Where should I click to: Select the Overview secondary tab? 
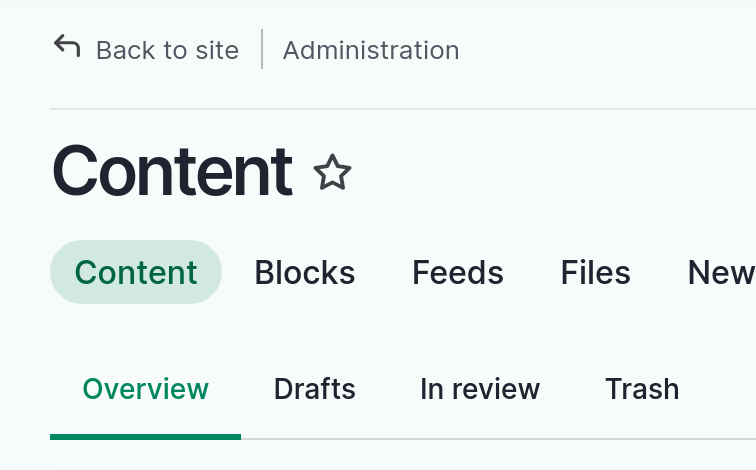(x=146, y=389)
